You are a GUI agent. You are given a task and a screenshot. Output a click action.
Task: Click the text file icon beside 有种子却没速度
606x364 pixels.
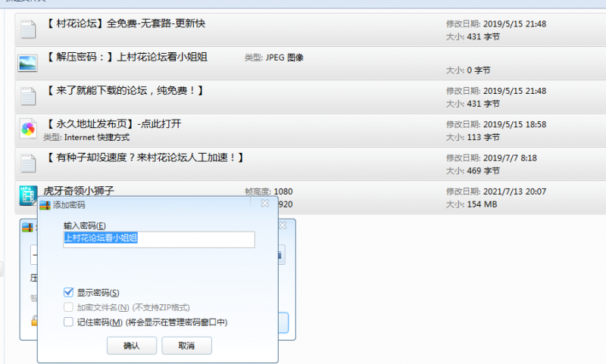point(27,163)
